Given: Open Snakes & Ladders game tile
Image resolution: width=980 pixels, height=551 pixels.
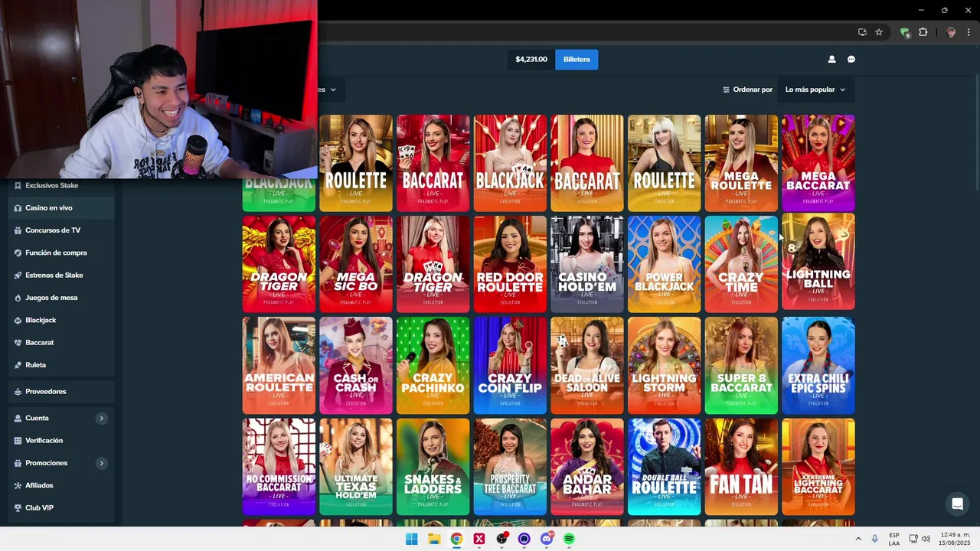Looking at the screenshot, I should [433, 467].
